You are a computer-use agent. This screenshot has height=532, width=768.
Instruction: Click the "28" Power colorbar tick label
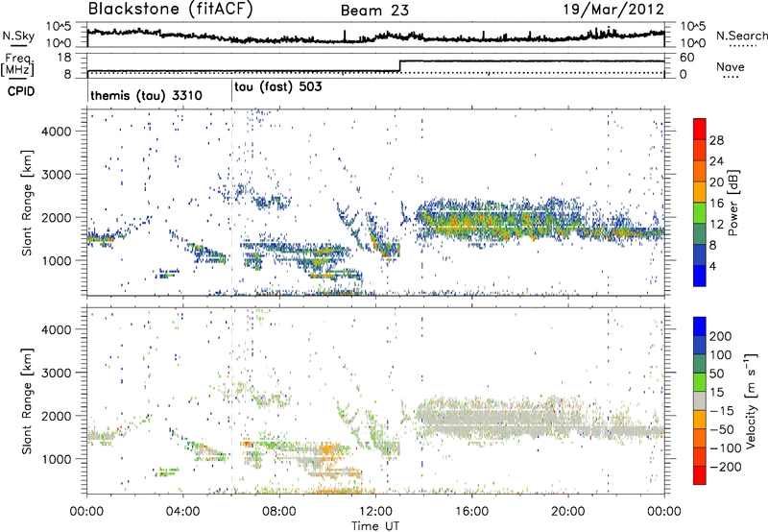(716, 140)
